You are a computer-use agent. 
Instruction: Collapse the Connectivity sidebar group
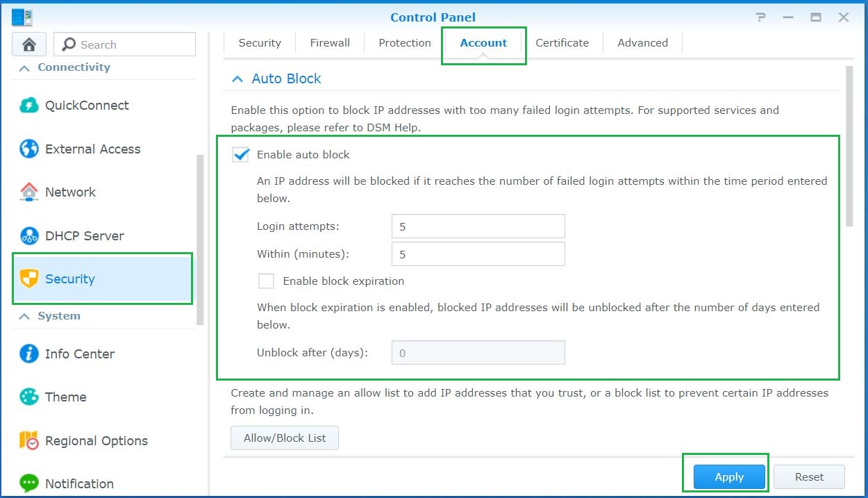tap(24, 68)
